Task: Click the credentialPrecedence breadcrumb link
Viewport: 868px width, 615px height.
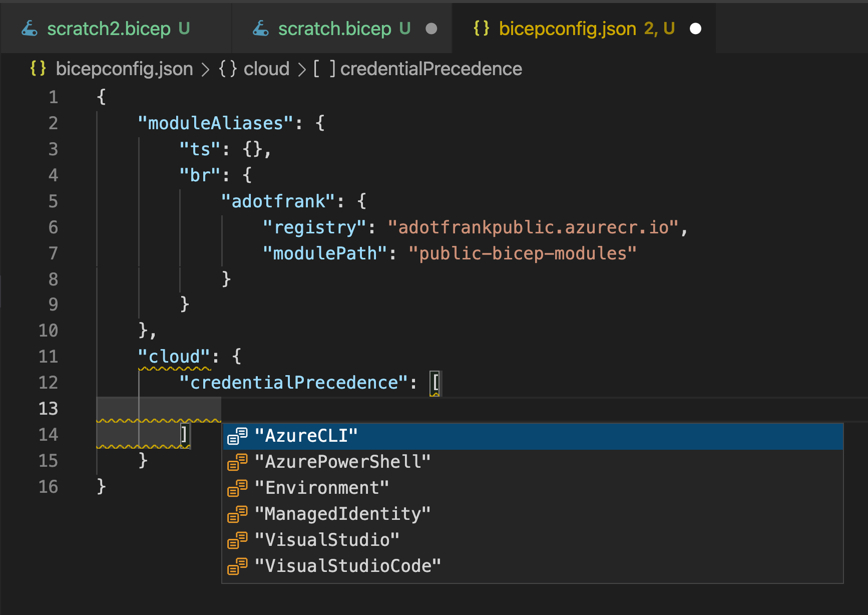Action: click(x=431, y=69)
